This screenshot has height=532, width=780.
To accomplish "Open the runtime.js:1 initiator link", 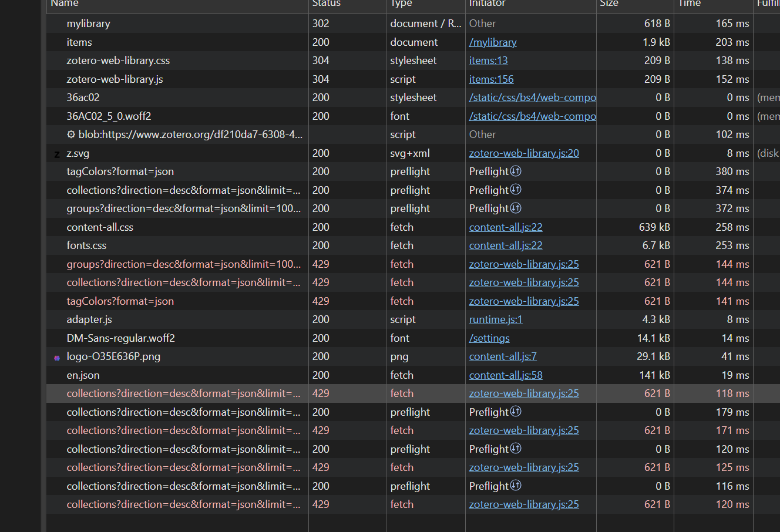I will (496, 319).
